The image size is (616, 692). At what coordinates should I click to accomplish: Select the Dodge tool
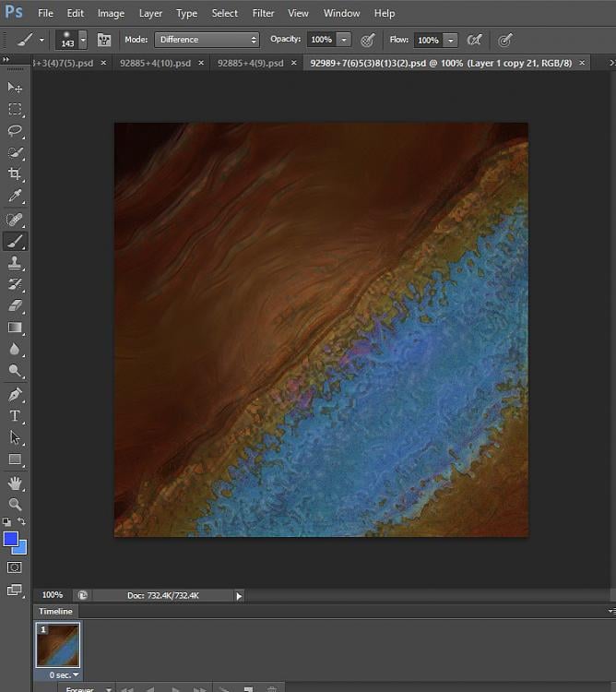tap(15, 371)
